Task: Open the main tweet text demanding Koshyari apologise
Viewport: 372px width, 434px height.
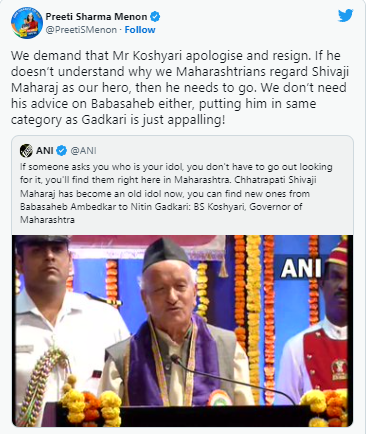Action: (x=180, y=88)
